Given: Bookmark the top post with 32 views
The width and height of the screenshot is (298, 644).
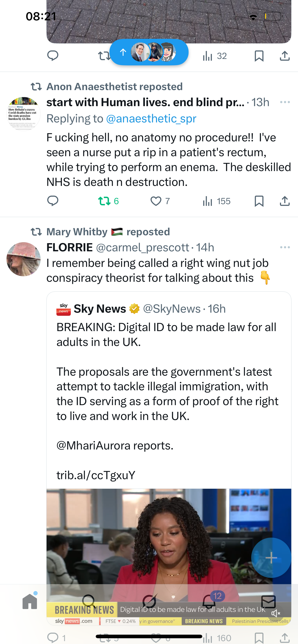Looking at the screenshot, I should point(259,56).
